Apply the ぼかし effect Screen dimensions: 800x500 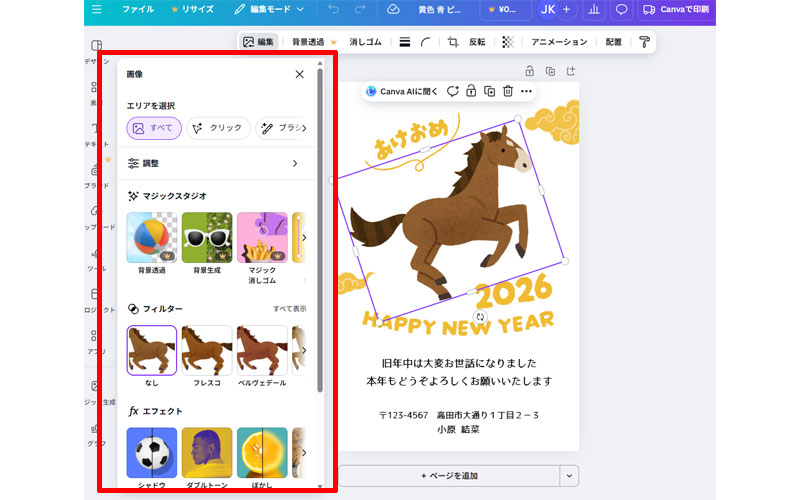click(x=262, y=453)
